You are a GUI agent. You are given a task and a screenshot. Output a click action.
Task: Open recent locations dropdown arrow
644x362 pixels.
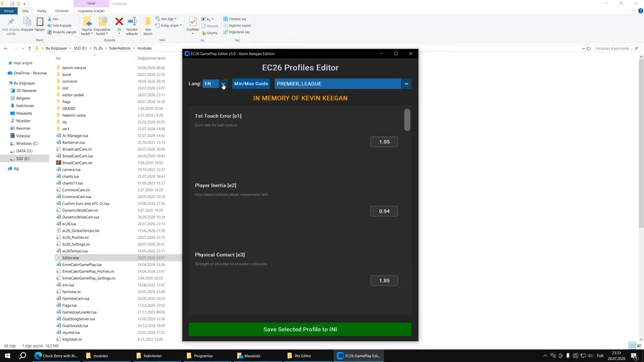(x=23, y=48)
